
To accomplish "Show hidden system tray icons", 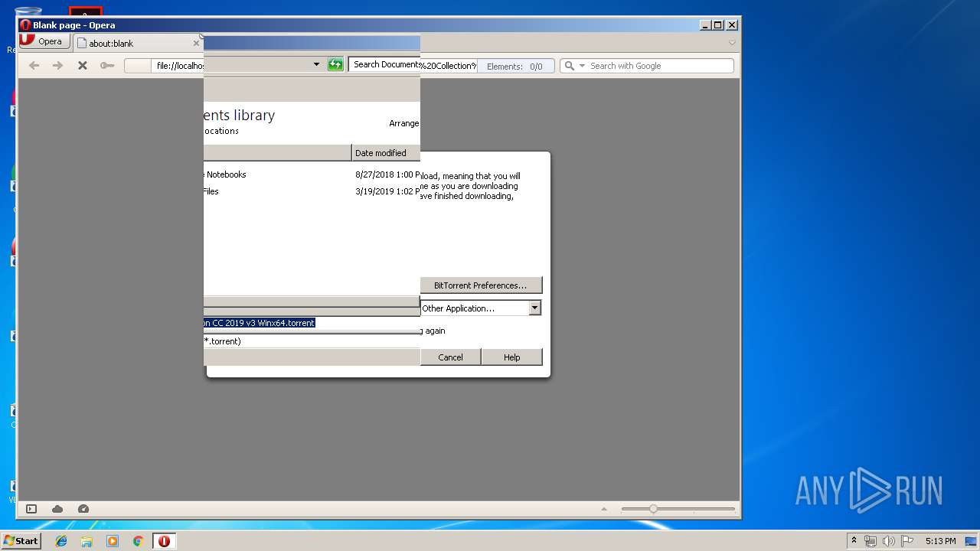I will coord(854,541).
